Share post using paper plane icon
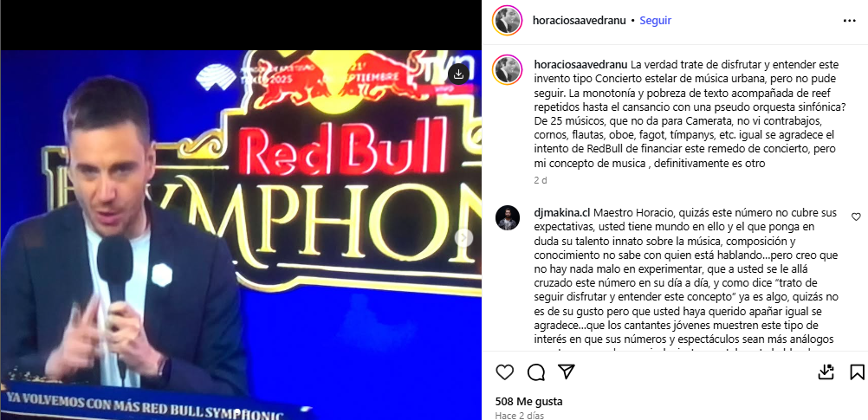This screenshot has height=420, width=868. click(x=566, y=372)
